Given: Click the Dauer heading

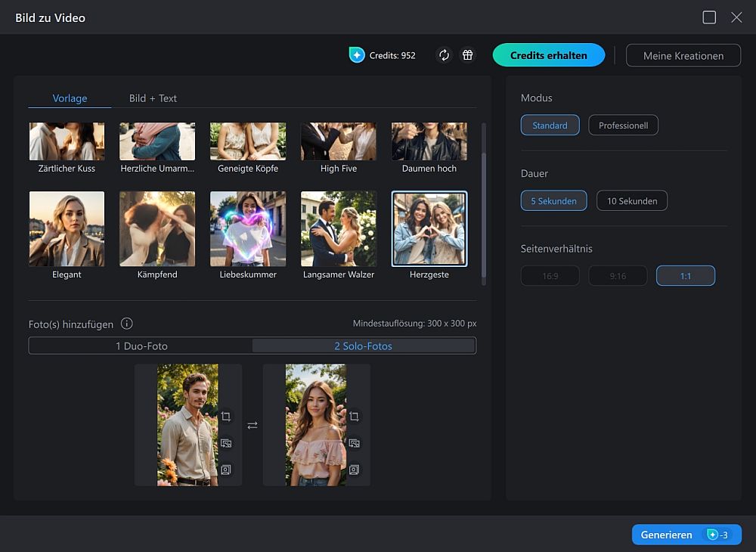Looking at the screenshot, I should (x=534, y=174).
